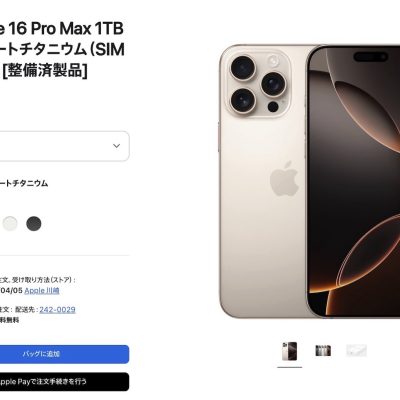The width and height of the screenshot is (400, 400).
Task: Select first thumbnail of phone front and back
Action: tap(290, 351)
